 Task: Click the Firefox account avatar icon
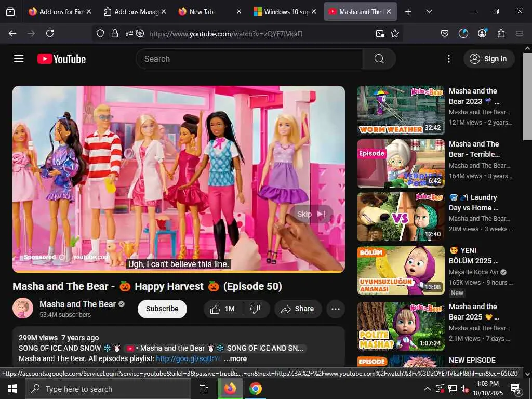point(482,33)
